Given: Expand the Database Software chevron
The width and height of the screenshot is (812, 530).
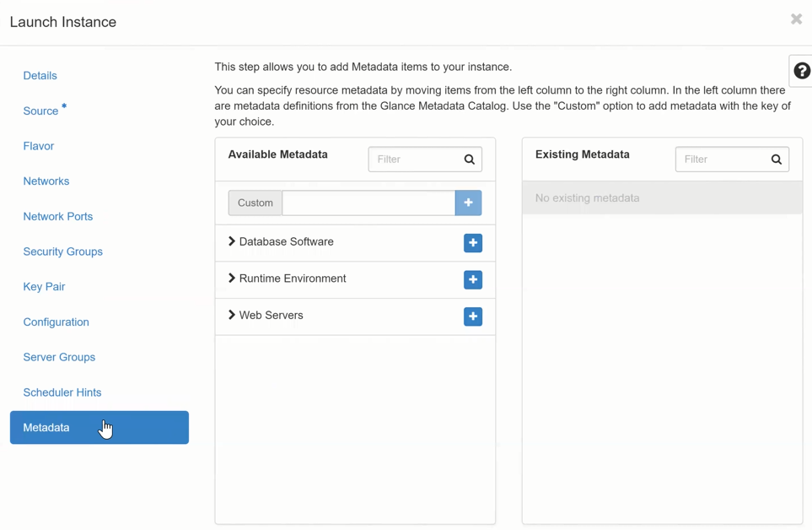Looking at the screenshot, I should click(232, 241).
